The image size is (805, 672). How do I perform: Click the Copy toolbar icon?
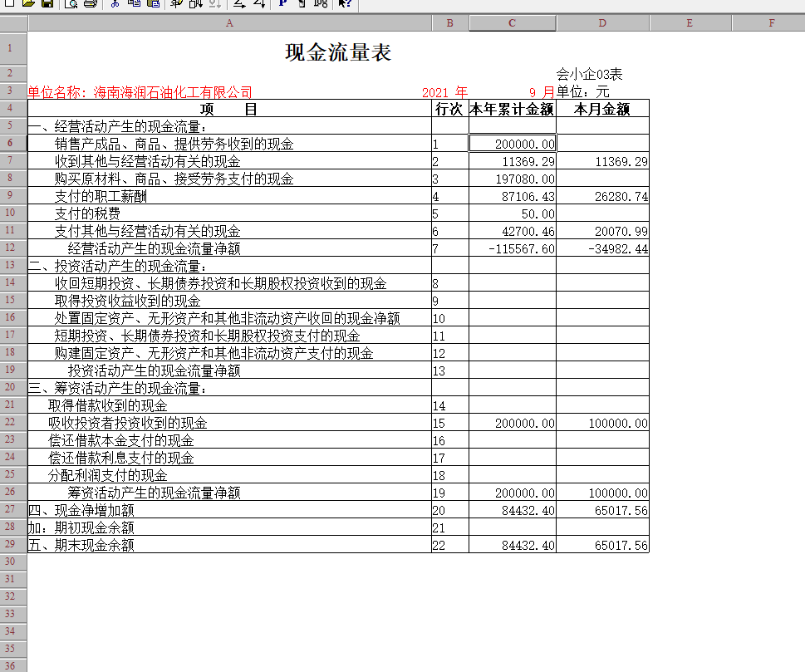[135, 3]
